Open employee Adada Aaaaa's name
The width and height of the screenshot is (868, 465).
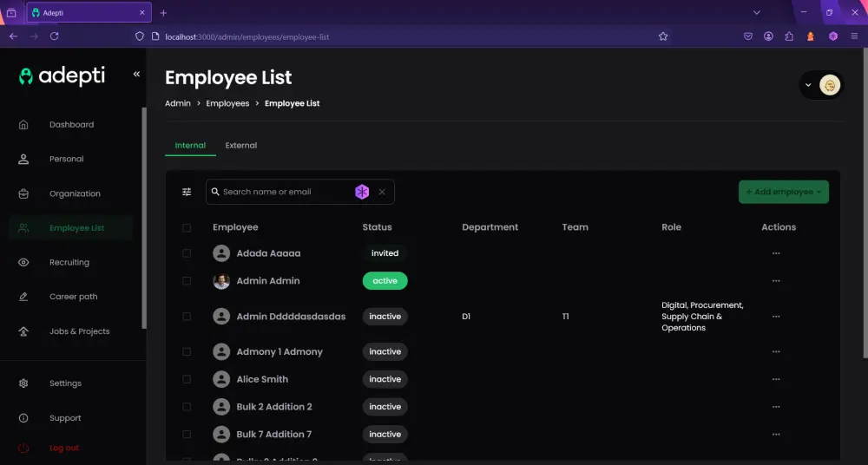[x=268, y=253]
